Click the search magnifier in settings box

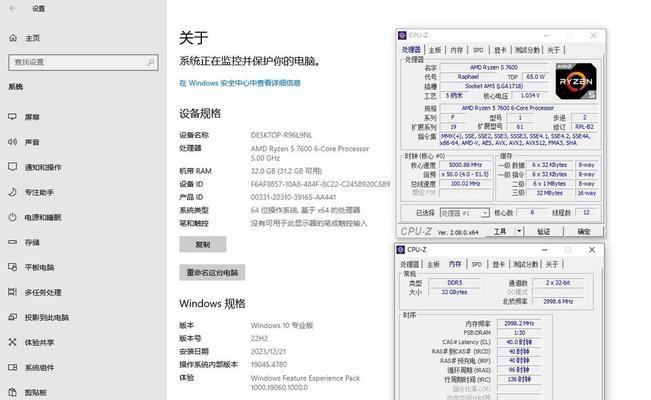pyautogui.click(x=151, y=62)
